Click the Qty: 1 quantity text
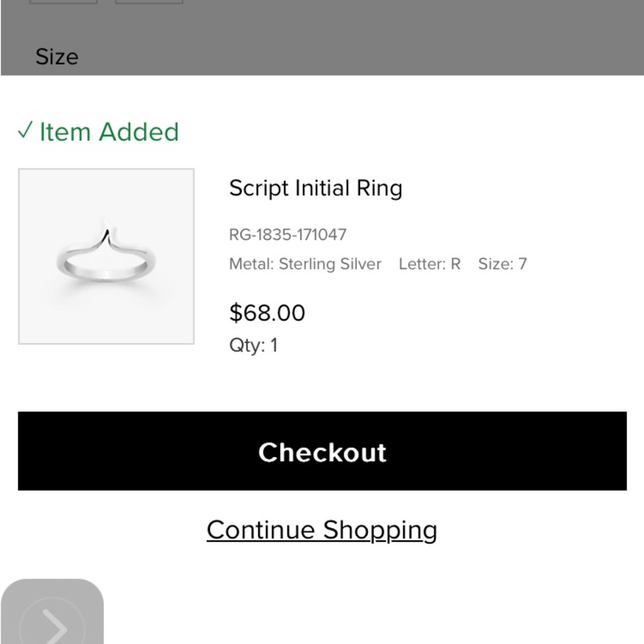This screenshot has width=644, height=644. (253, 345)
